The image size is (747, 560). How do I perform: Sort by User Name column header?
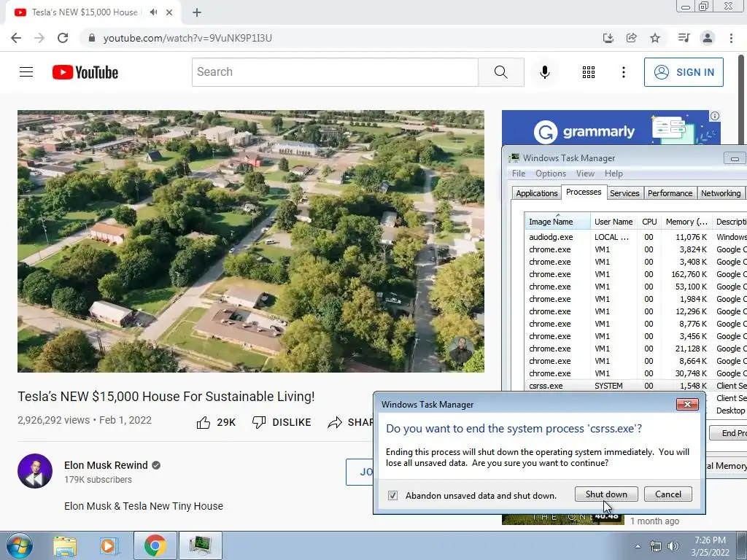tap(614, 222)
